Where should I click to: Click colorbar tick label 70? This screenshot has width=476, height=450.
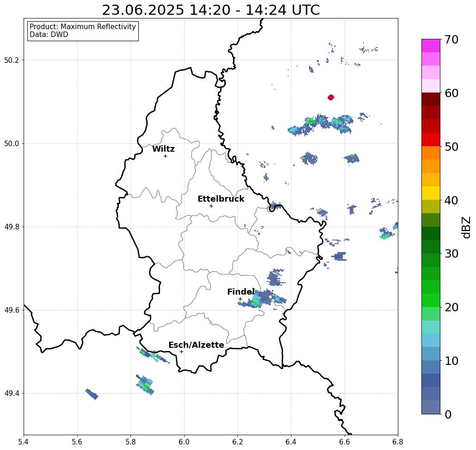(451, 39)
